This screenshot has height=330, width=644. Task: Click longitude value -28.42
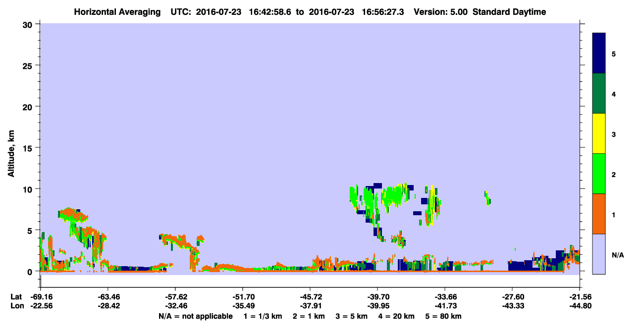tap(108, 306)
